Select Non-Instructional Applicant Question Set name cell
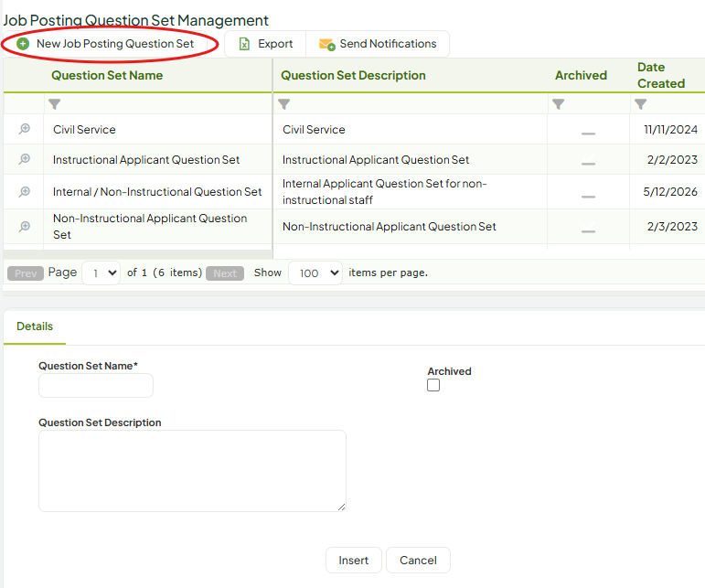Screen dimensions: 705x588 click(x=158, y=227)
